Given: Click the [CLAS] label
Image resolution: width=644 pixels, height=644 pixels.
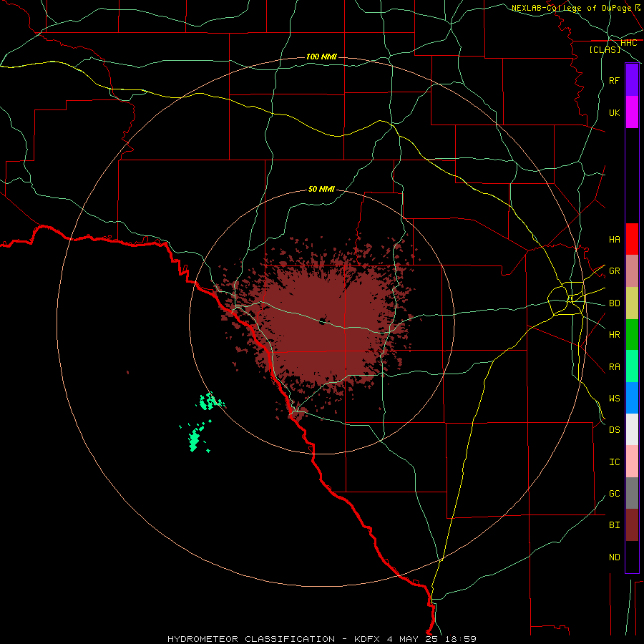Looking at the screenshot, I should (x=605, y=49).
